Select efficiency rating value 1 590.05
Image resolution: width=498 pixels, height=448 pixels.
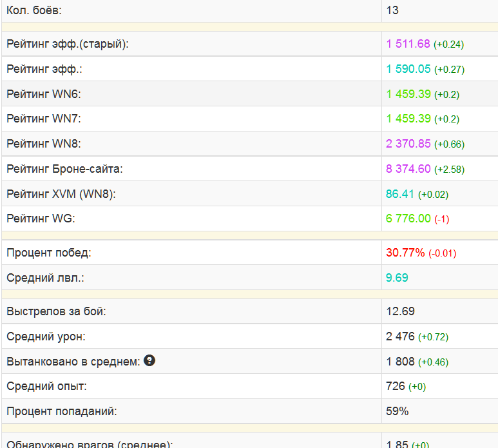point(408,69)
